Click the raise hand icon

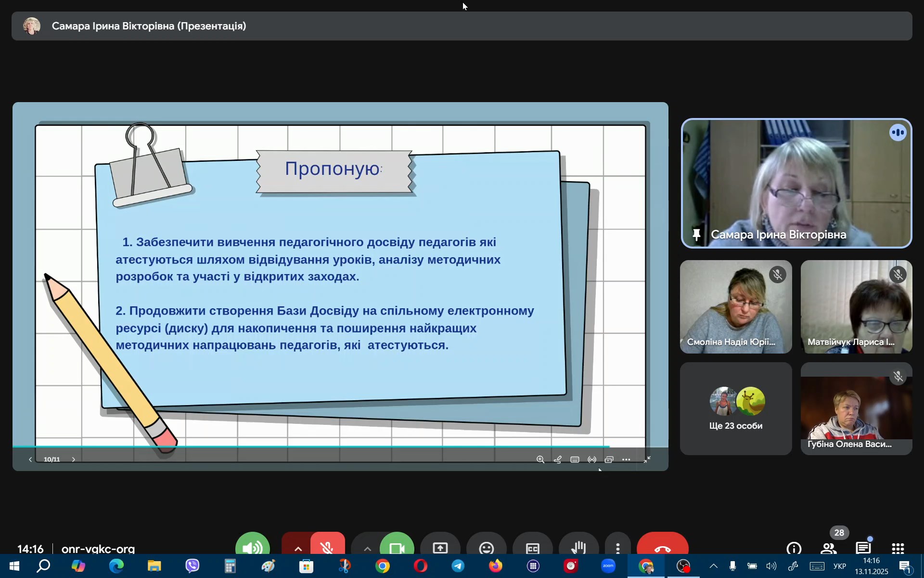(578, 547)
